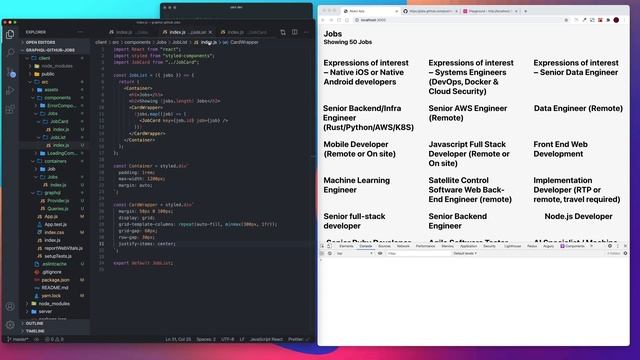
Task: Open Source Control view with badge
Action: [x=11, y=73]
